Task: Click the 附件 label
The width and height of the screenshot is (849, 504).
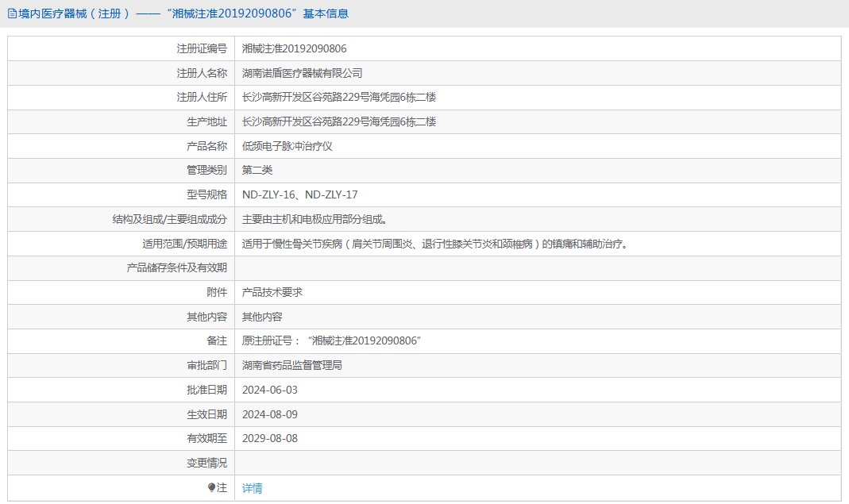Action: [217, 292]
